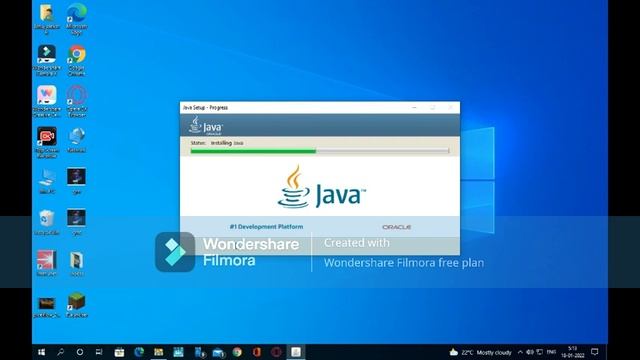Viewport: 640px width, 360px height.
Task: Open the taskbar clock and date
Action: [573, 352]
